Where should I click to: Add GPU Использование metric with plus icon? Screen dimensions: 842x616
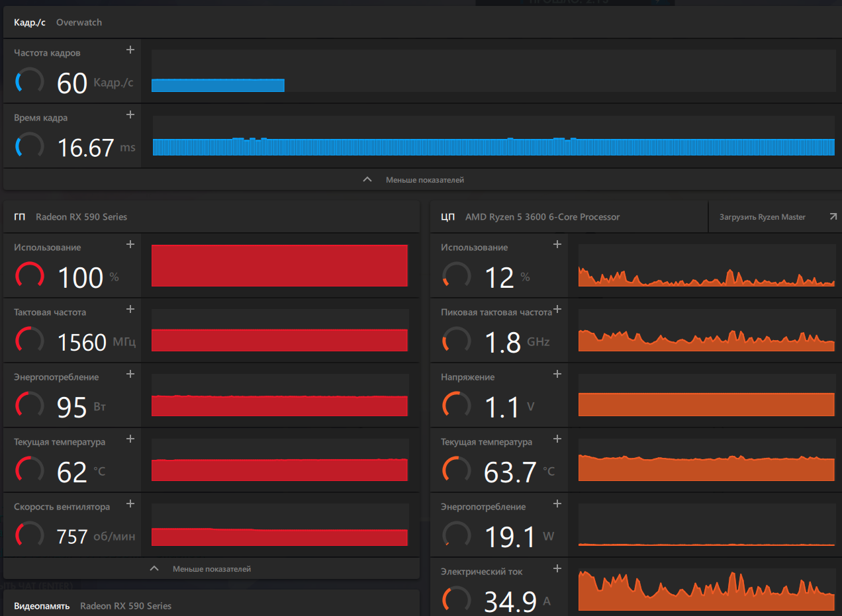pos(130,244)
